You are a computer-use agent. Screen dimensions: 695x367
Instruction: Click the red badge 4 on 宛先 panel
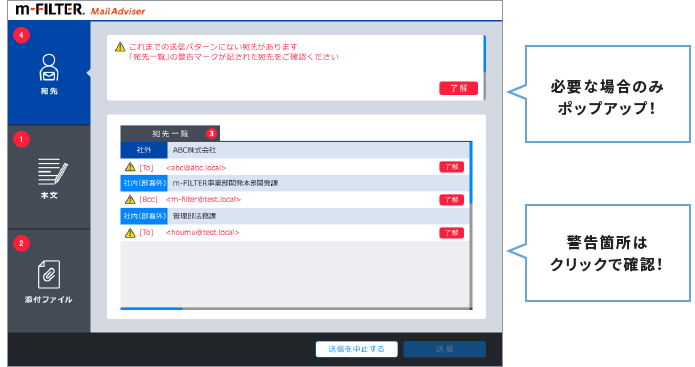coord(21,35)
